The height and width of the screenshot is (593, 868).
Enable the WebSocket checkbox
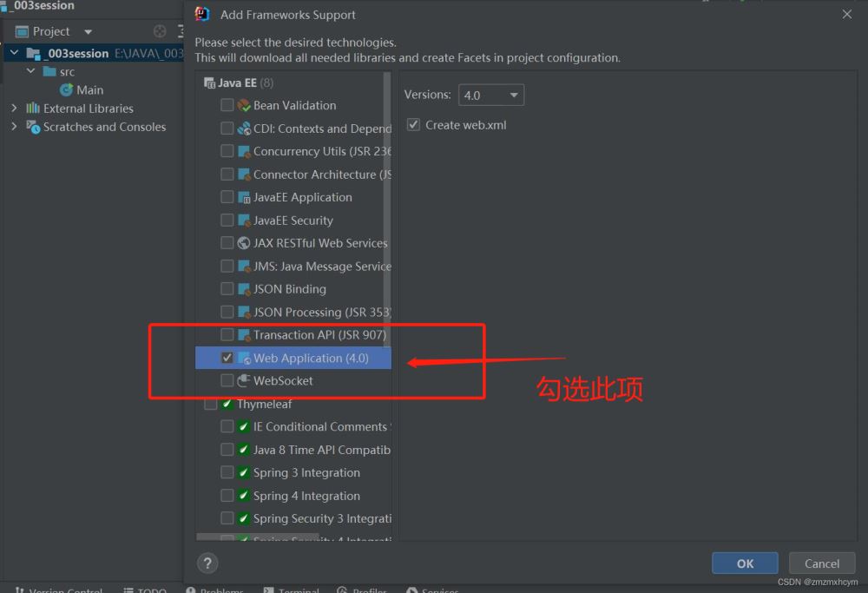pyautogui.click(x=227, y=380)
